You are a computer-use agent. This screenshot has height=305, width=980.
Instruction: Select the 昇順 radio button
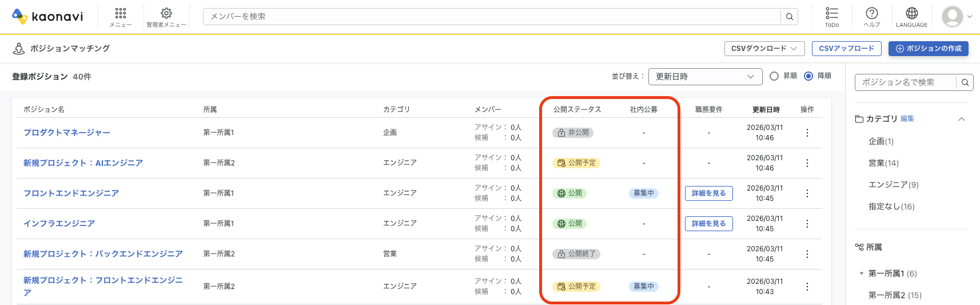click(774, 76)
